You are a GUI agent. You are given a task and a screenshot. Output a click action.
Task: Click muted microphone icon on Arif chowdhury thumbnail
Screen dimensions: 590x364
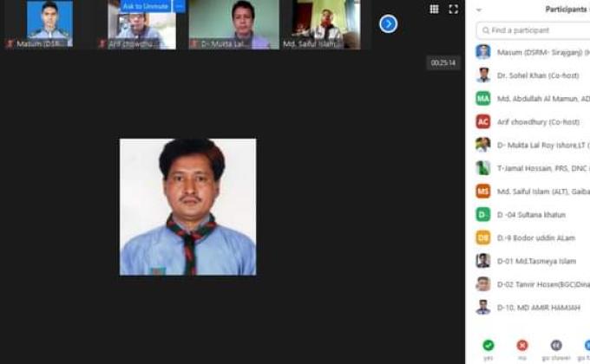coord(102,44)
